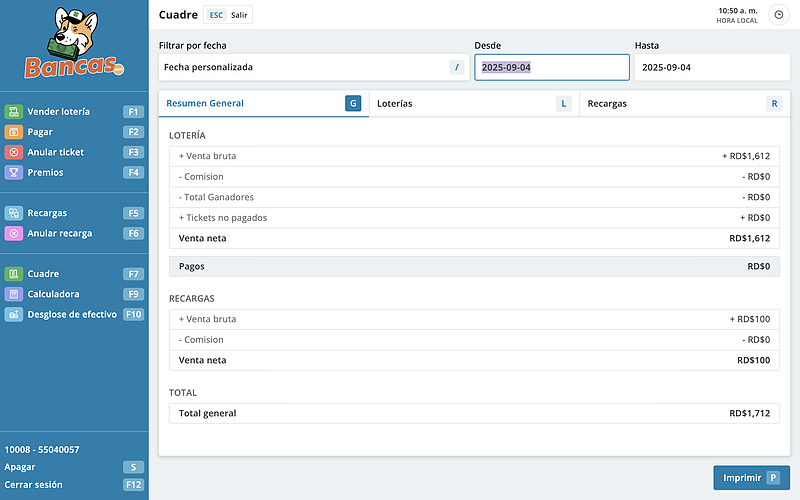Click Cerrar sesión in the sidebar

pos(33,485)
